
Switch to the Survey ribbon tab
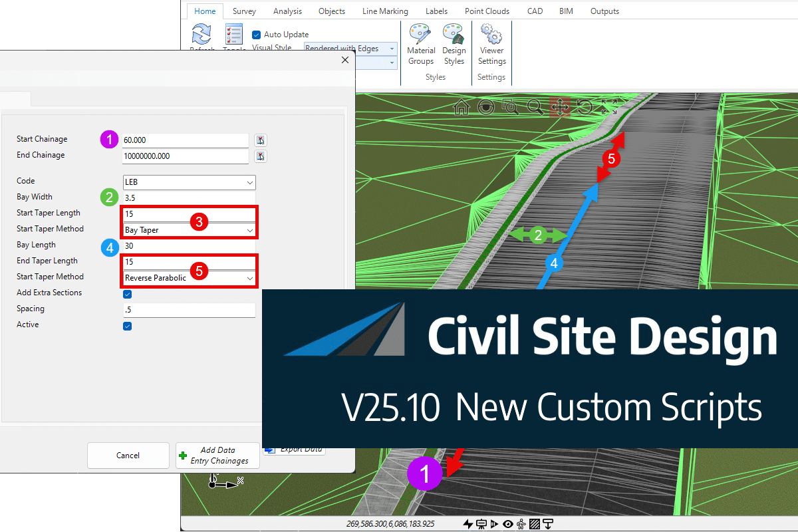244,11
